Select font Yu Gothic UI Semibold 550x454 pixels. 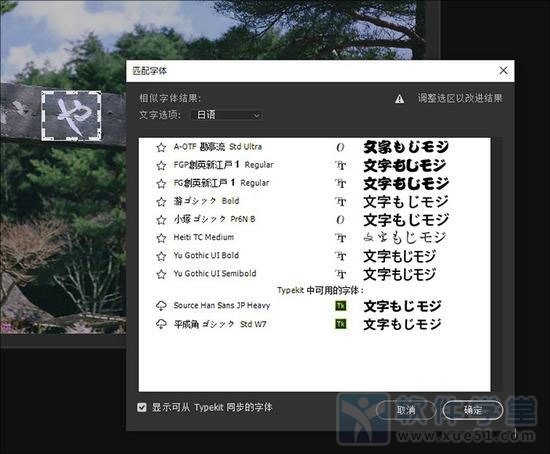click(x=215, y=274)
